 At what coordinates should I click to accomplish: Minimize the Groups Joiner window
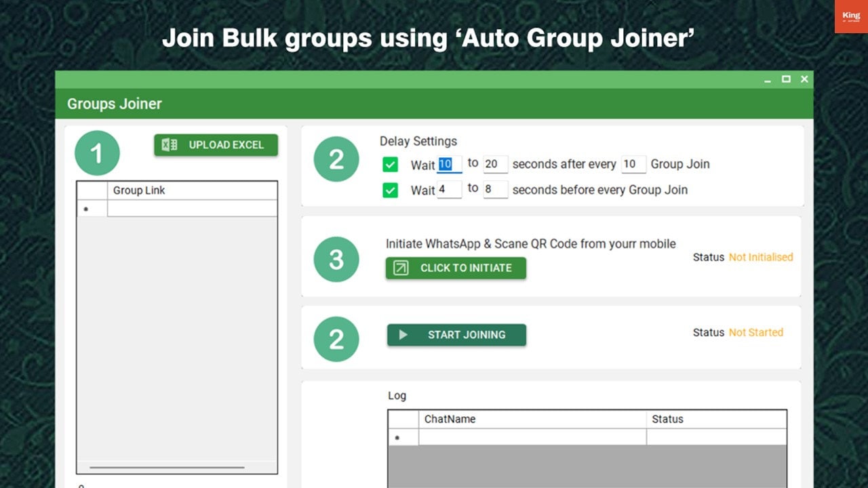(x=768, y=80)
